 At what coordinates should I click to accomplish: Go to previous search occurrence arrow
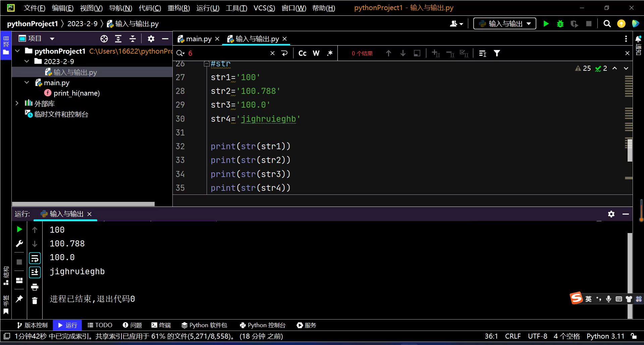[x=388, y=53]
